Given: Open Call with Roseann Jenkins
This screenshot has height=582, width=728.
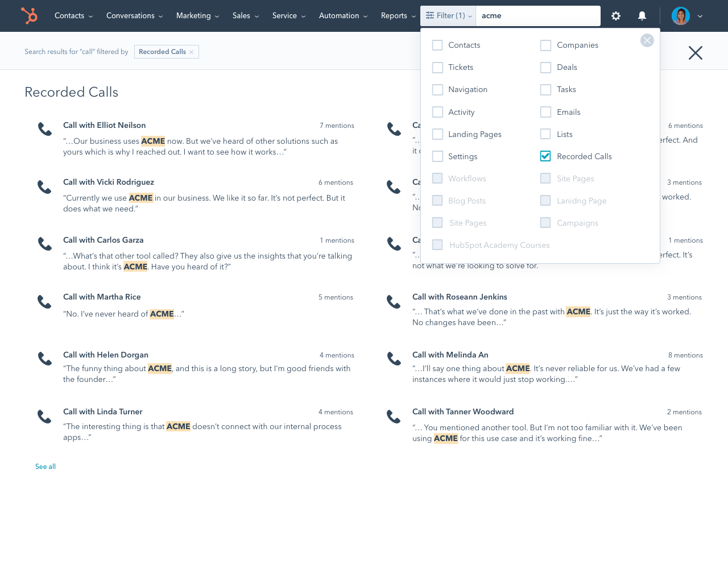Looking at the screenshot, I should tap(460, 297).
